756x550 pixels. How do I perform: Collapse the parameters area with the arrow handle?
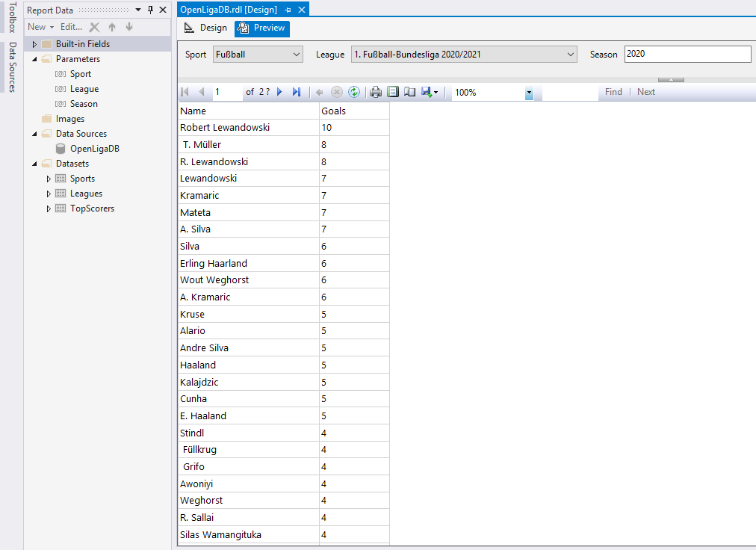pyautogui.click(x=671, y=79)
